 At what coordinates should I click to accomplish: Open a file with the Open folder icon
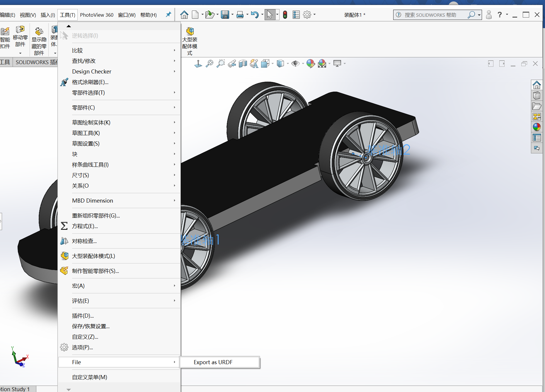pos(210,15)
